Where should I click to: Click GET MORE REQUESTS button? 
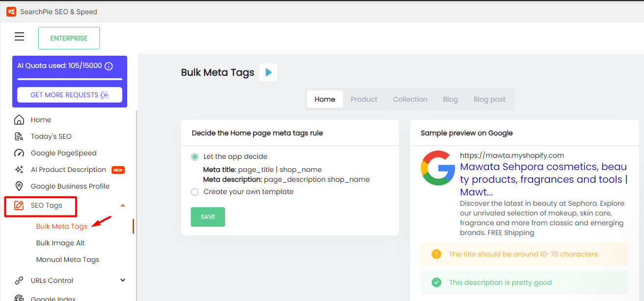[69, 95]
